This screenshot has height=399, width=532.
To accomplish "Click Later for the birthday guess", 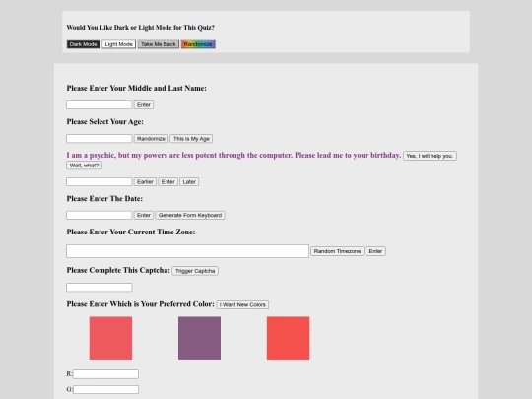I will (189, 182).
